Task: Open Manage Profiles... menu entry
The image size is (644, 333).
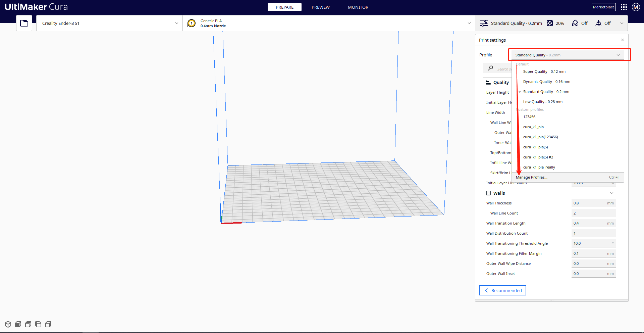Action: point(568,177)
